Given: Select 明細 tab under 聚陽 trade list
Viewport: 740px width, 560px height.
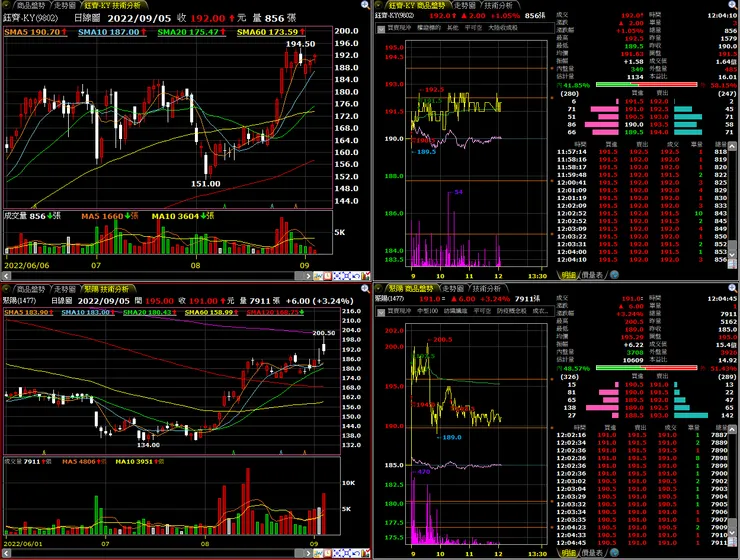Looking at the screenshot, I should 568,552.
